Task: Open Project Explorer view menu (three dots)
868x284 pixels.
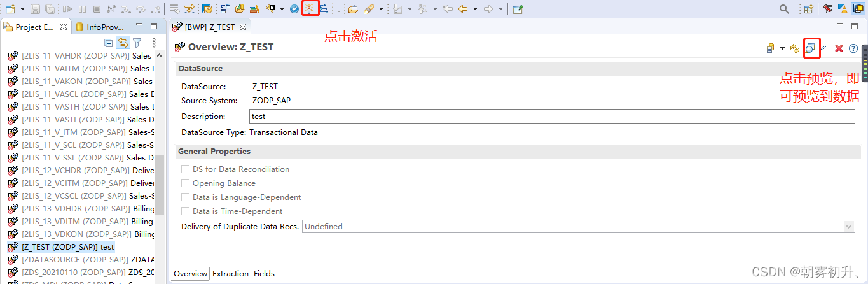Action: (x=154, y=43)
